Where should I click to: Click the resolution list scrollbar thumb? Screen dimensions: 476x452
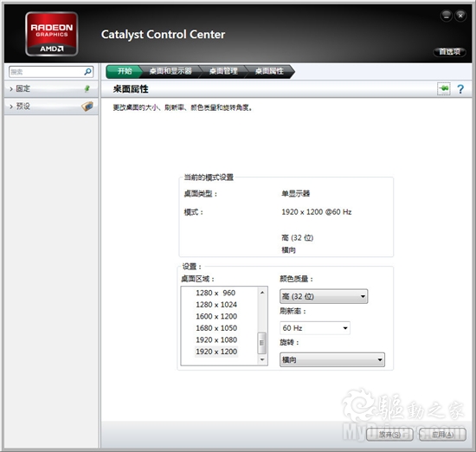click(x=262, y=343)
